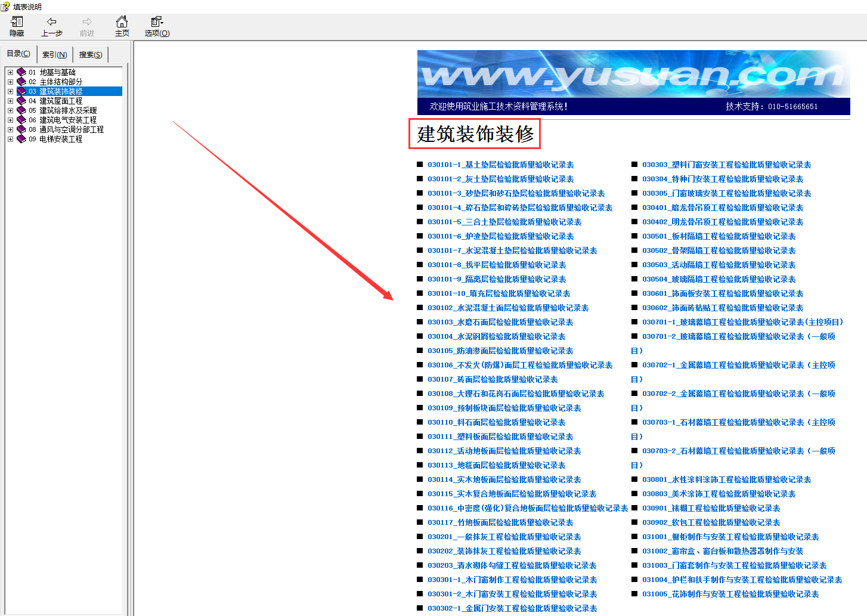Open link 030107 砖面层检验批质量验收记录表
Viewport: 867px width, 616px height.
coord(493,379)
